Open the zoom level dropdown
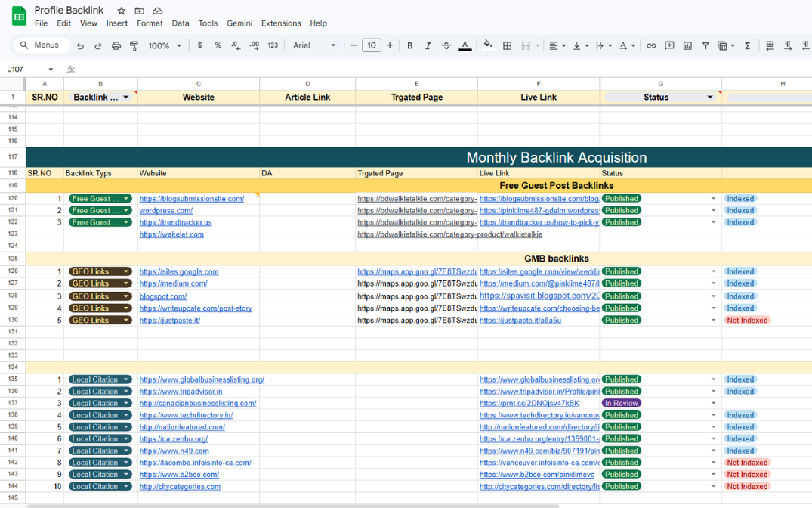 [x=165, y=46]
